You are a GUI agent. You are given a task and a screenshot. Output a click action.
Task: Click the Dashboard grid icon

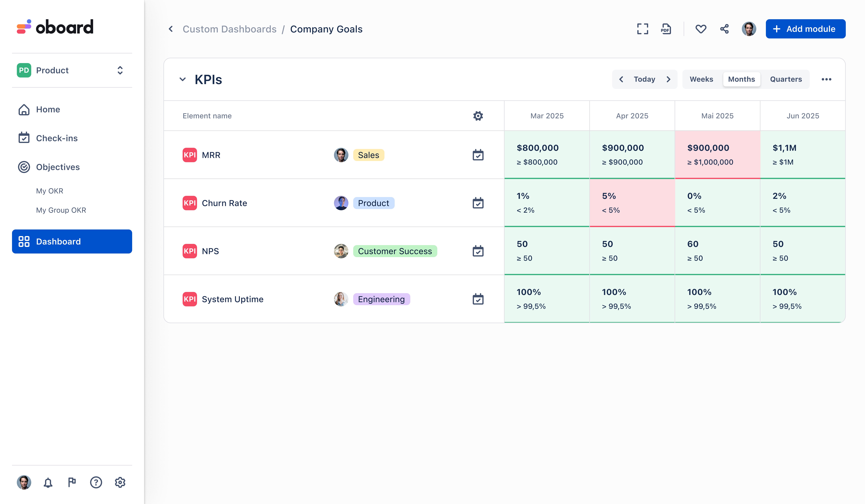point(24,241)
